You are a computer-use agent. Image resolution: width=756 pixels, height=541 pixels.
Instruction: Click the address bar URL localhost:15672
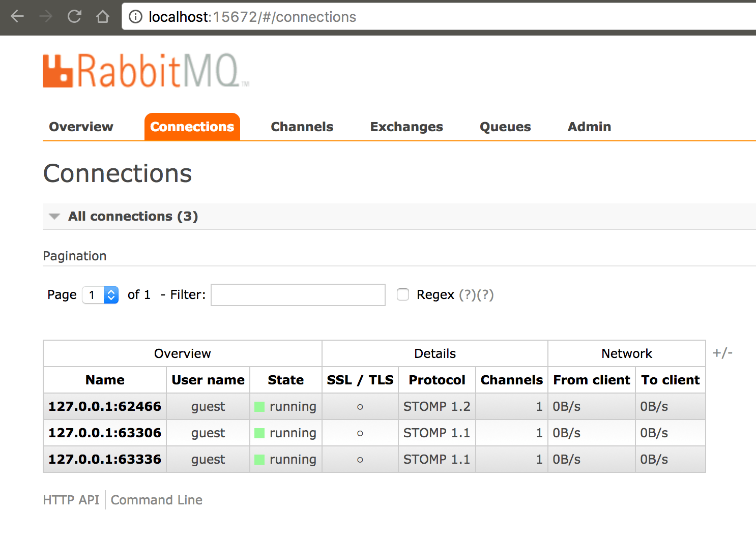pos(252,17)
